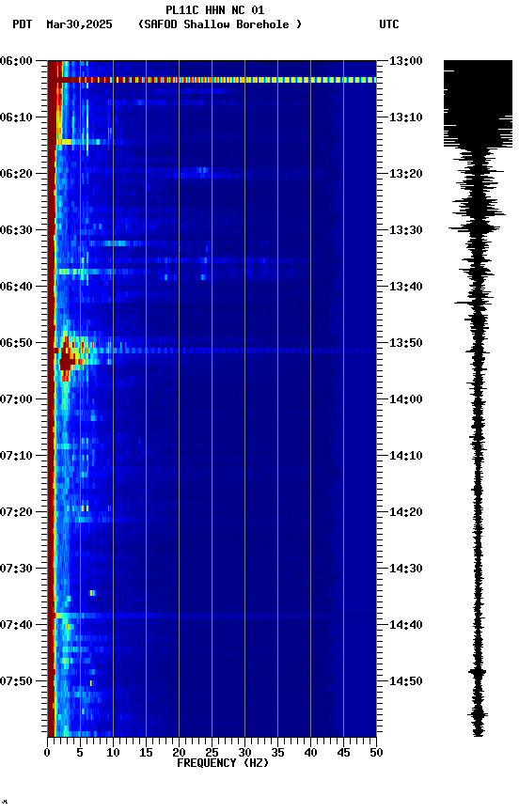Viewport: 519px width, 812px height.
Task: Click the 13:20 UTC time label
Action: [x=405, y=174]
